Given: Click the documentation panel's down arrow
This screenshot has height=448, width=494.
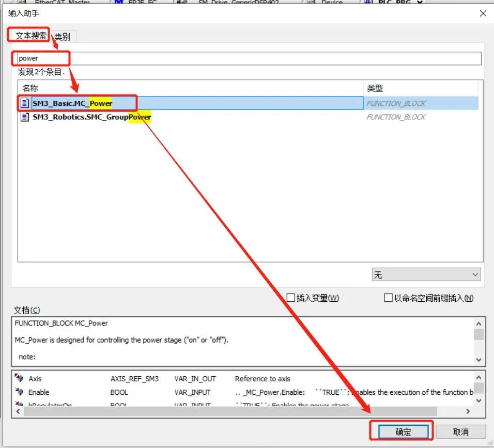Looking at the screenshot, I should (x=478, y=360).
